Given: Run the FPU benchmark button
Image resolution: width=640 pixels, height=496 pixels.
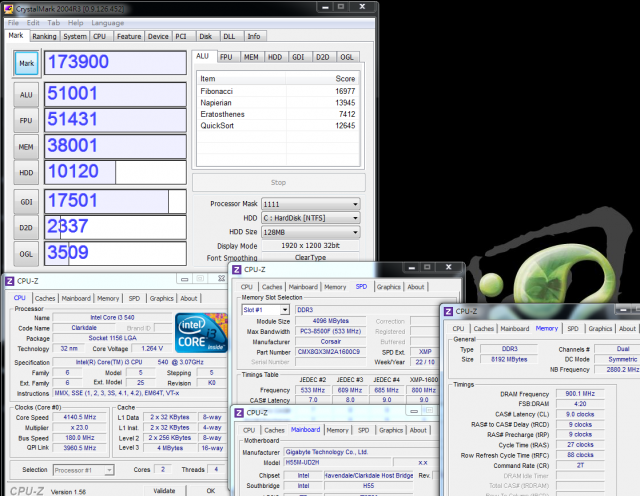Looking at the screenshot, I should pos(26,120).
